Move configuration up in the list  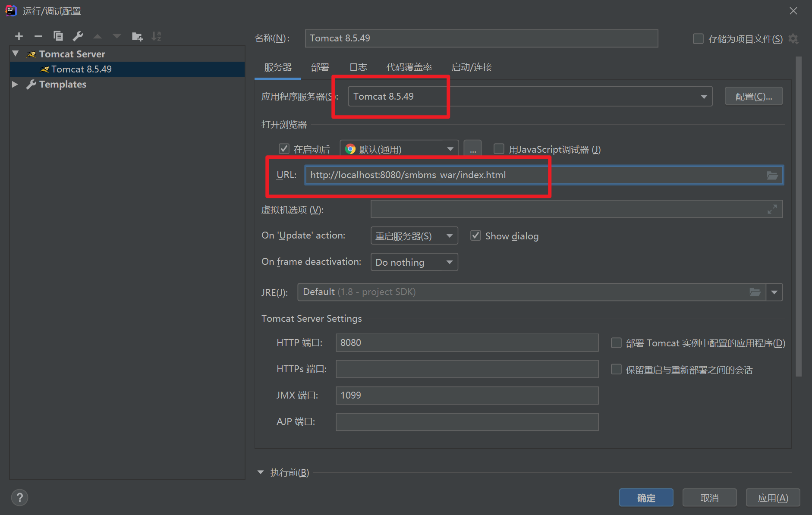[x=98, y=37]
